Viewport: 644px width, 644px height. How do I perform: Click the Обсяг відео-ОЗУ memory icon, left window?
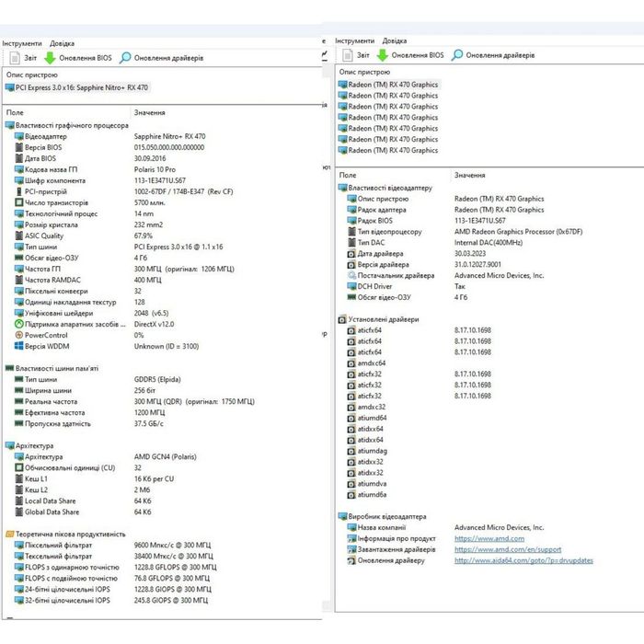point(19,258)
